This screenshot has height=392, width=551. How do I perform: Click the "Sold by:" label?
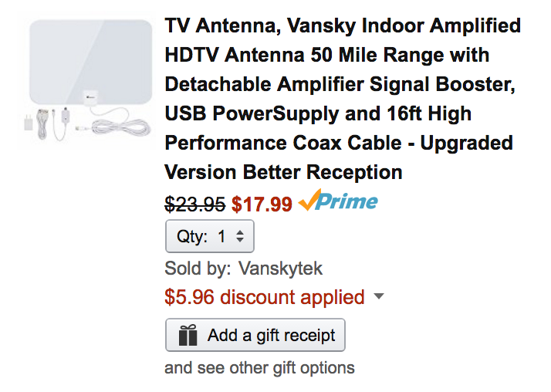click(x=198, y=269)
